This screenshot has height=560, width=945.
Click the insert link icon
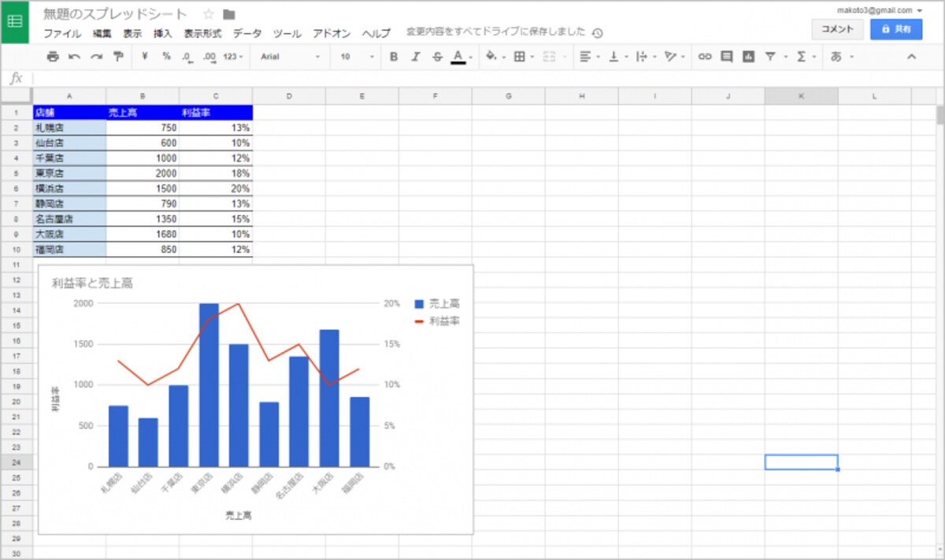coord(705,57)
